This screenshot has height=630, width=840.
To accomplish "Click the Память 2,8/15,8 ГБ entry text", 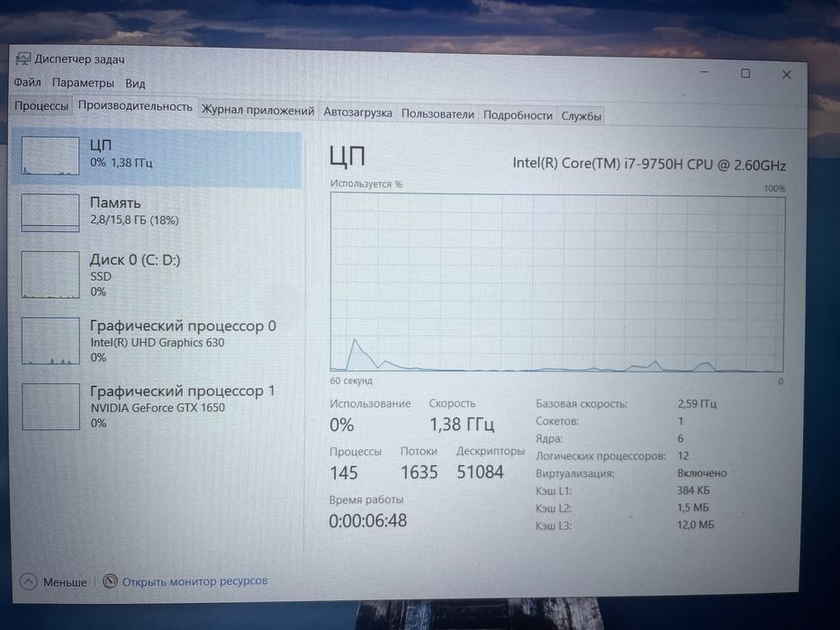I will click(134, 220).
